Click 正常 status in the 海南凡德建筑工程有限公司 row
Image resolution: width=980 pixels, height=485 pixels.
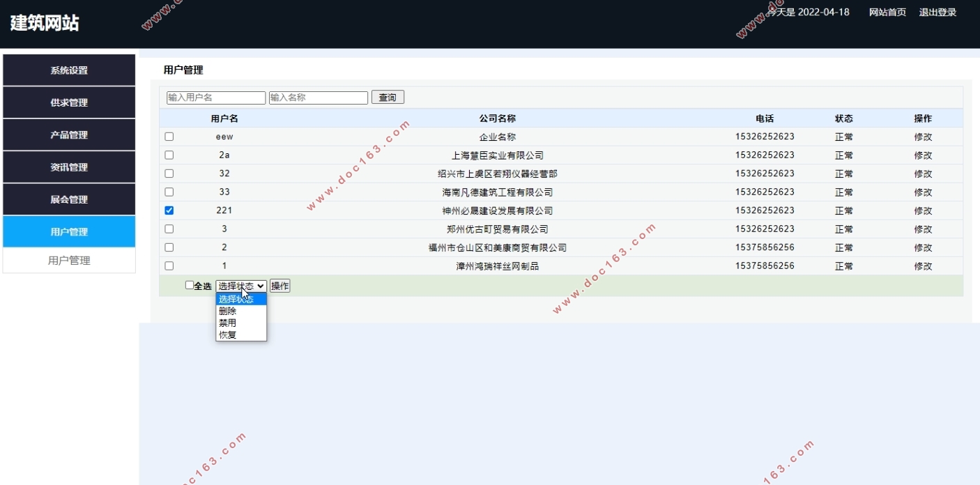click(844, 192)
